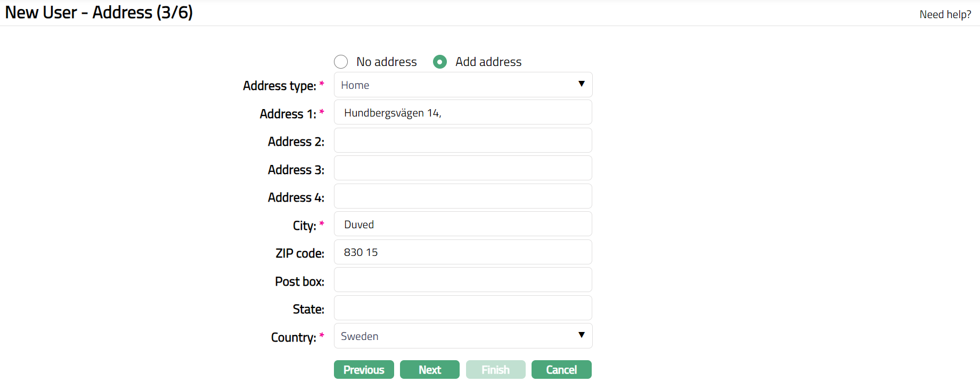This screenshot has height=382, width=980.
Task: Click the Address type dropdown arrow
Action: point(582,84)
